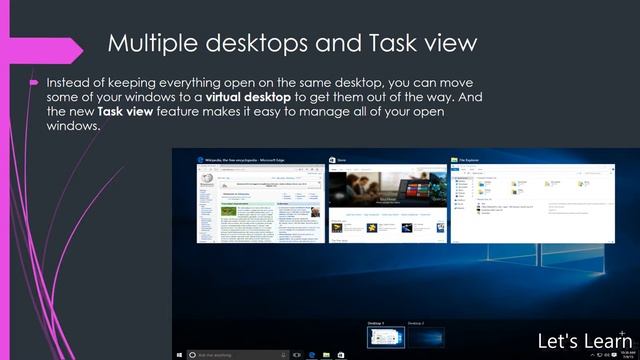Screen dimensions: 640x360
Task: Click the slide title Multiple desktops and Task view
Action: [292, 43]
